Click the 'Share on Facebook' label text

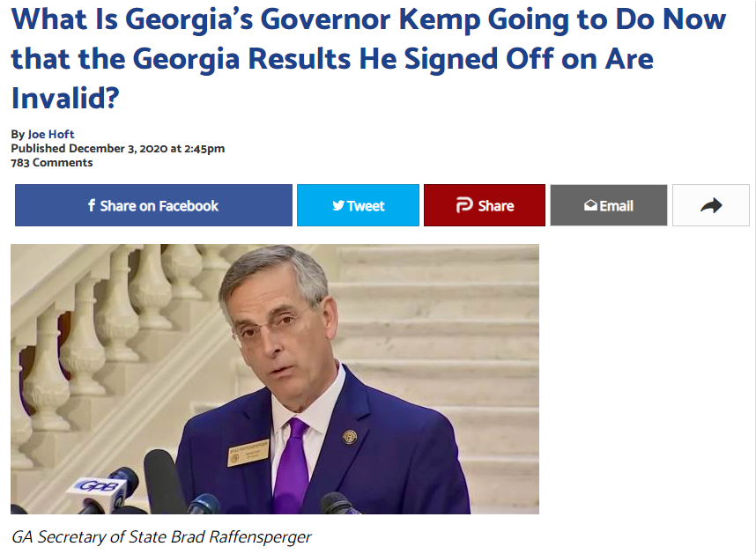point(159,206)
